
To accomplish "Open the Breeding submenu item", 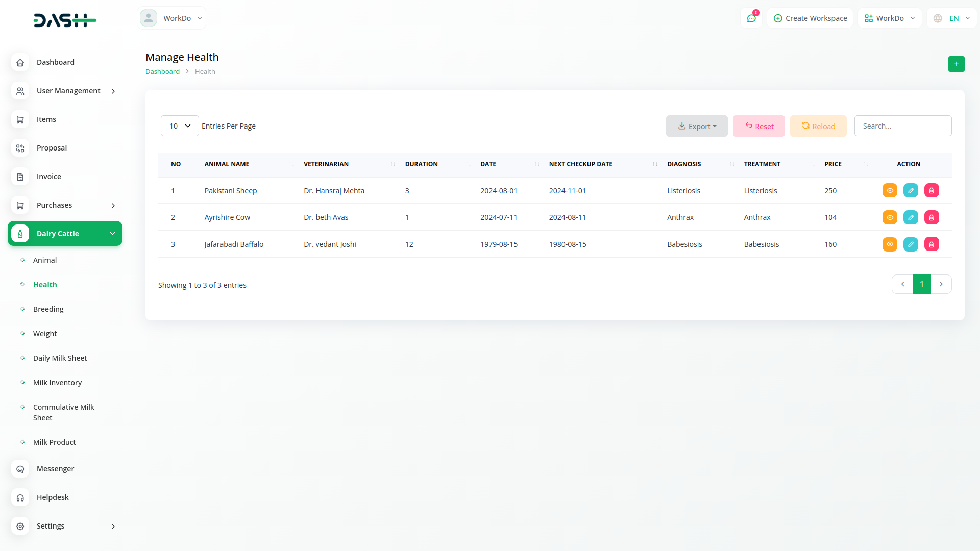I will tap(48, 309).
